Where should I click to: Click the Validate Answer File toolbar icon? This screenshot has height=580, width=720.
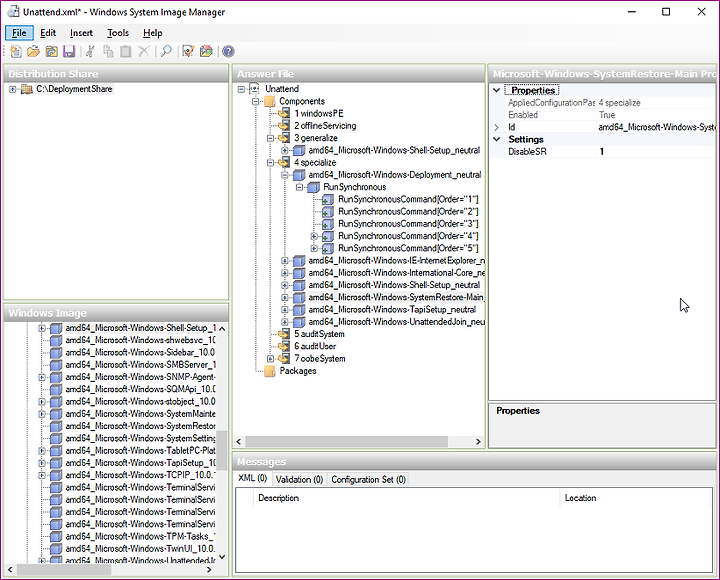click(188, 51)
